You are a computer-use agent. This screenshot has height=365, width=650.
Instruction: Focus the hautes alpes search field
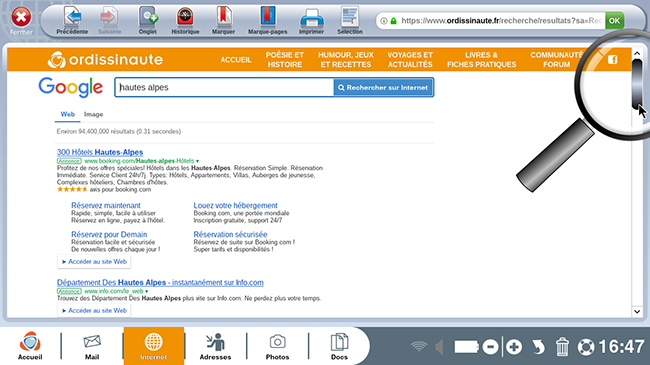click(224, 88)
